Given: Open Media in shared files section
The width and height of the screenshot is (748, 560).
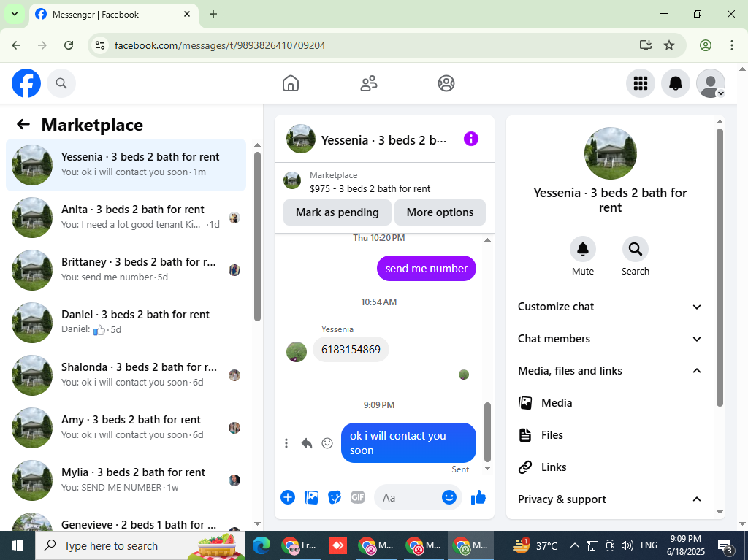Looking at the screenshot, I should [x=611, y=403].
